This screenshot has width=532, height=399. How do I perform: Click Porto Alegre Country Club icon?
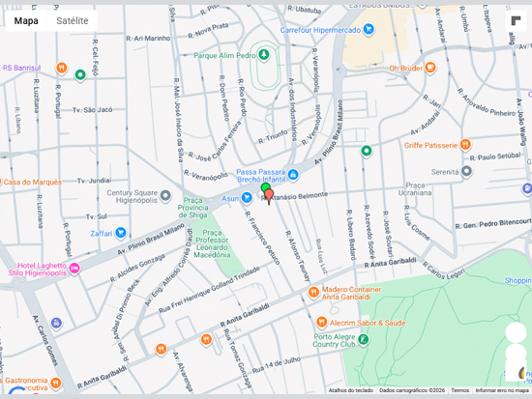pos(363,339)
